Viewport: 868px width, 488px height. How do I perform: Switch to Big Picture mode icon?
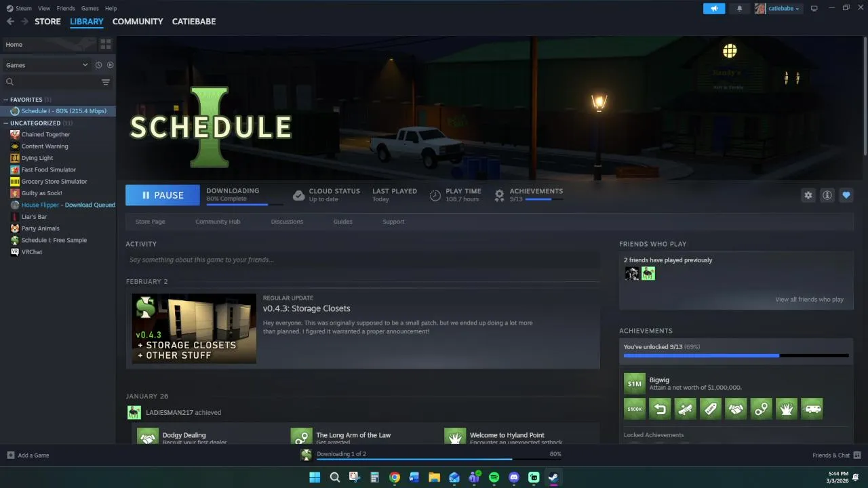click(814, 8)
